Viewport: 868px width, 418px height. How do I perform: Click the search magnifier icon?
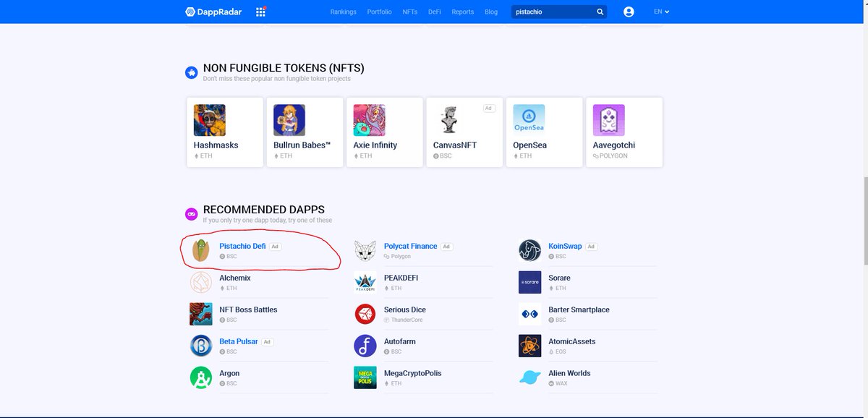(600, 12)
